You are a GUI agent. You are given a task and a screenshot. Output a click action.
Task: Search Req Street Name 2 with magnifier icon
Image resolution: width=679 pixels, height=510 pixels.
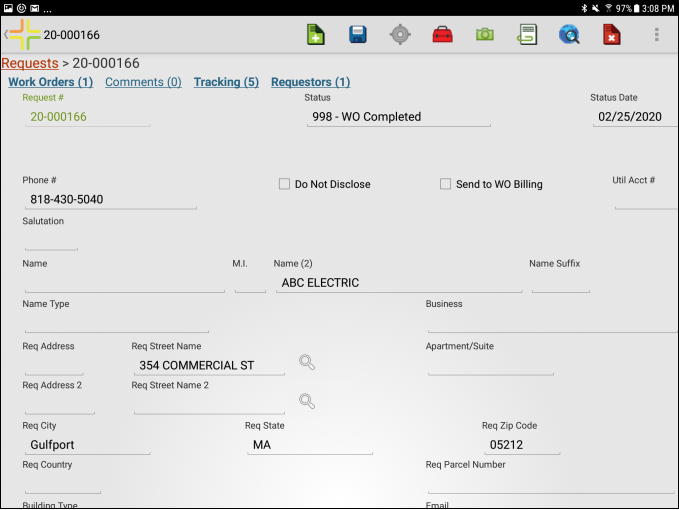(x=307, y=401)
